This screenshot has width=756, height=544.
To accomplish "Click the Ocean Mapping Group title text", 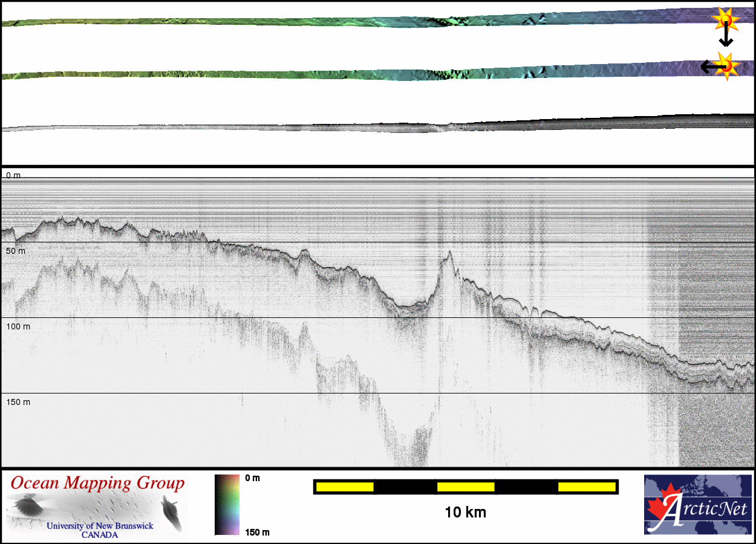I will point(97,484).
